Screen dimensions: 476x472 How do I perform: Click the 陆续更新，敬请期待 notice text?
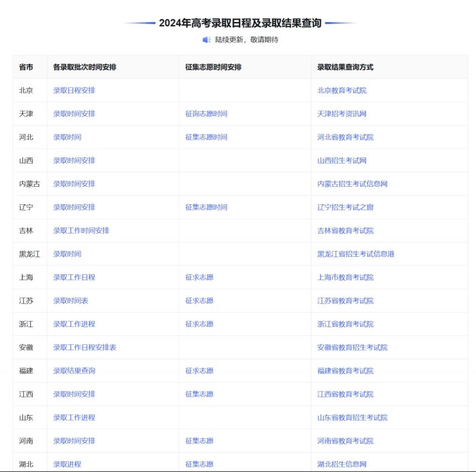(x=246, y=40)
